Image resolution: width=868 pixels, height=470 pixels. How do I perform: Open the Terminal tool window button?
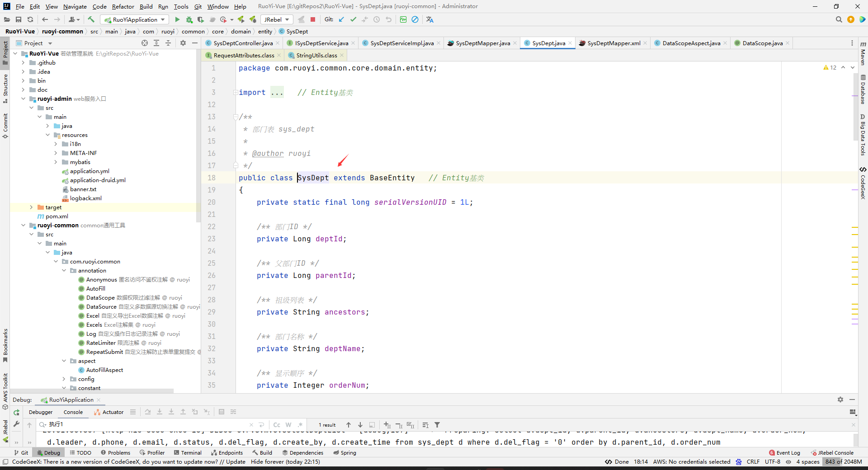pyautogui.click(x=188, y=452)
